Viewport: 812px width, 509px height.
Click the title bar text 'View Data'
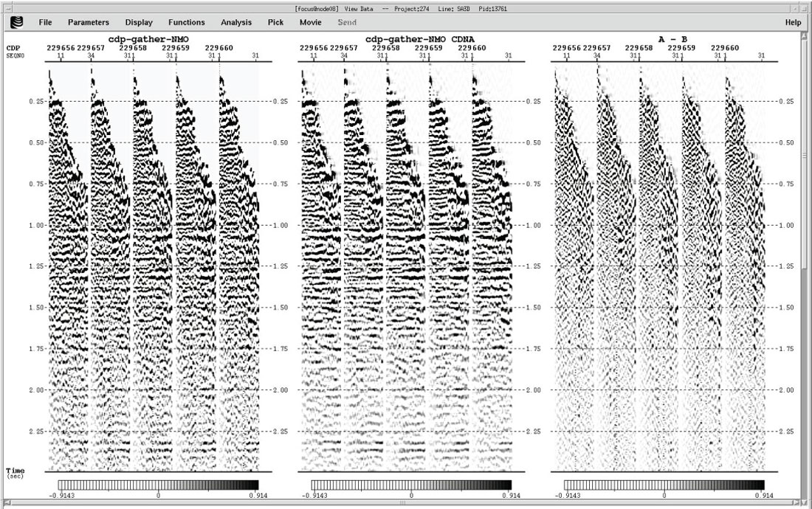(x=358, y=9)
